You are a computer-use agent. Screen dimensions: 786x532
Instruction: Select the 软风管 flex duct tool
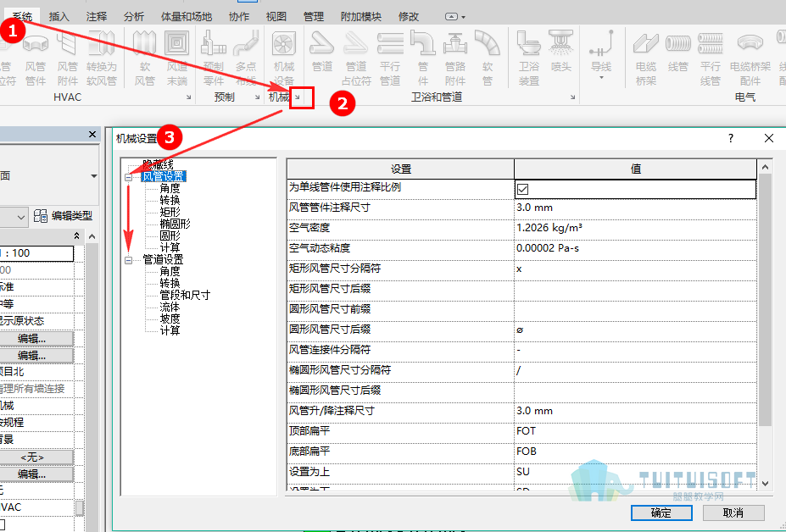pyautogui.click(x=144, y=58)
